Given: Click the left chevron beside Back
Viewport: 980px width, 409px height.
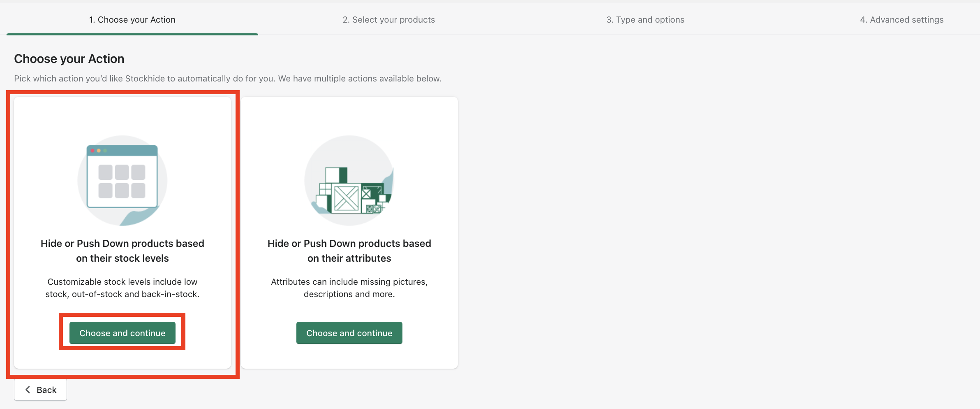Looking at the screenshot, I should (28, 390).
